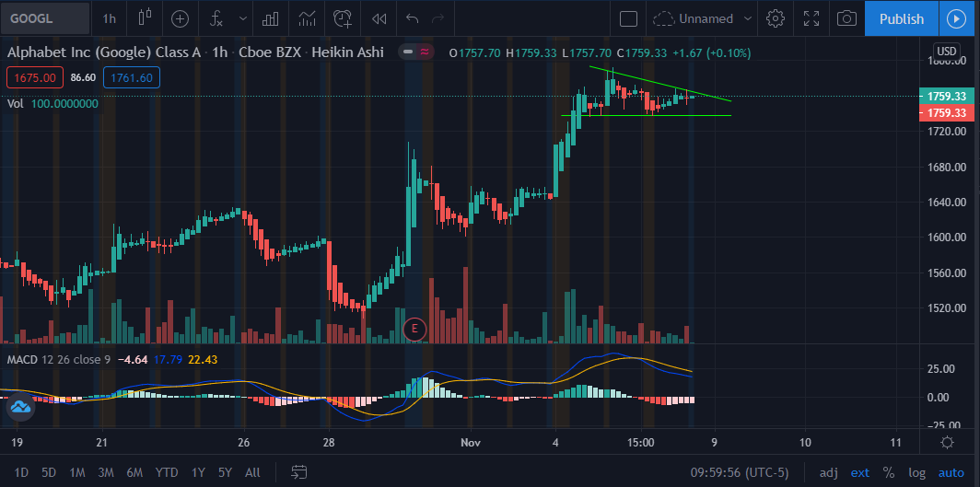Click the play icon next to Publish
Viewport: 980px width, 487px height.
click(x=956, y=18)
